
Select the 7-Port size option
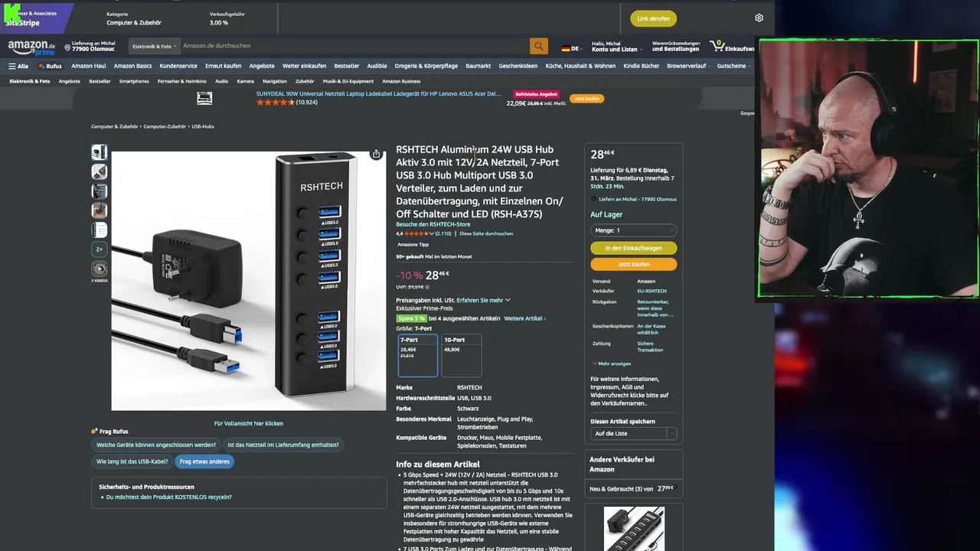click(x=418, y=355)
